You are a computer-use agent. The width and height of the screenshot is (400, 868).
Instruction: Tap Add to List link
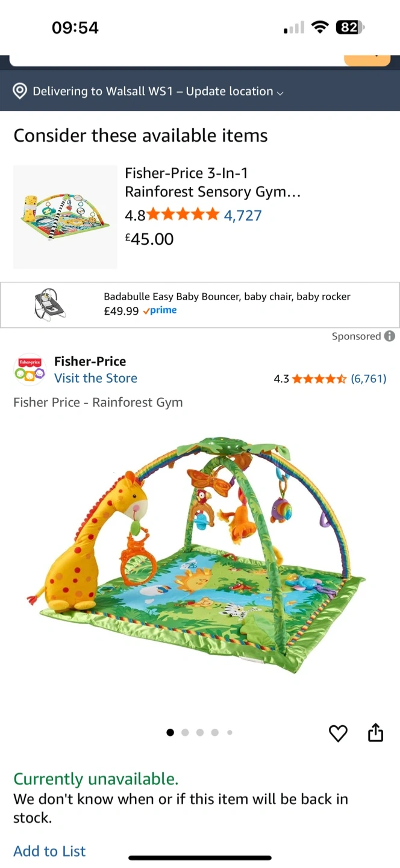49,851
